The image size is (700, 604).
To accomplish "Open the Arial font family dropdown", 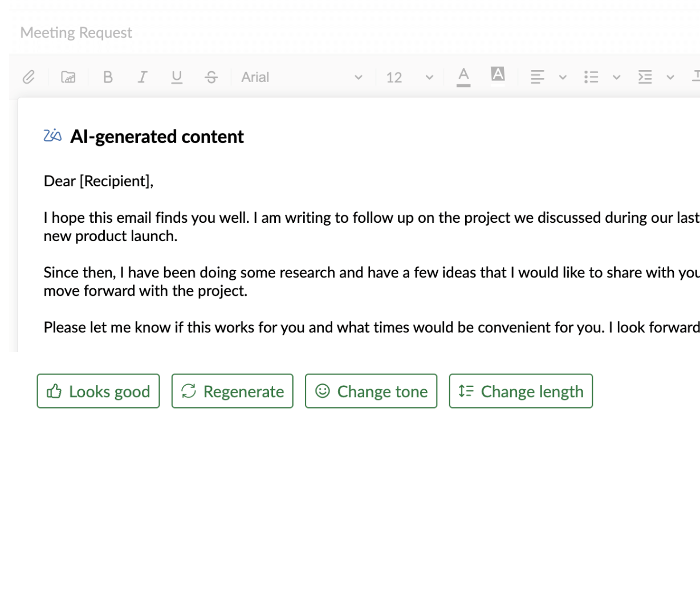I will tap(302, 77).
